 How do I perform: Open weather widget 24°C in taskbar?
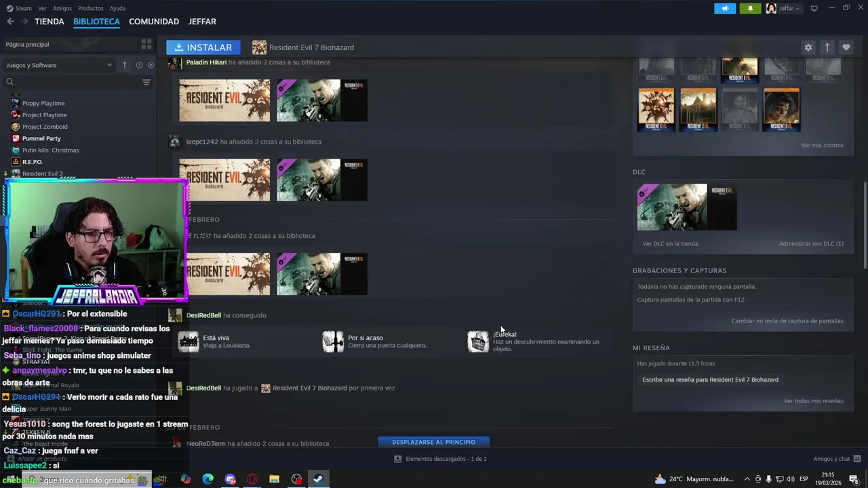[x=694, y=479]
